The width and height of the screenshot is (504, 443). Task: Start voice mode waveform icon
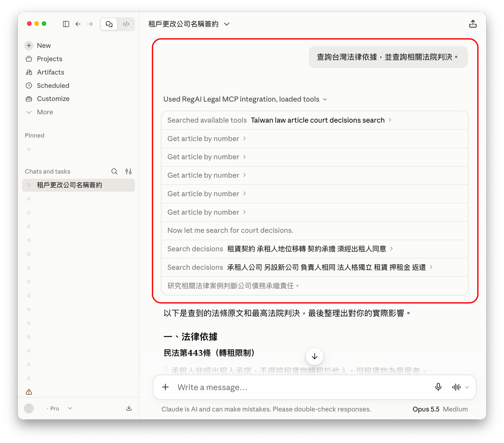[456, 387]
